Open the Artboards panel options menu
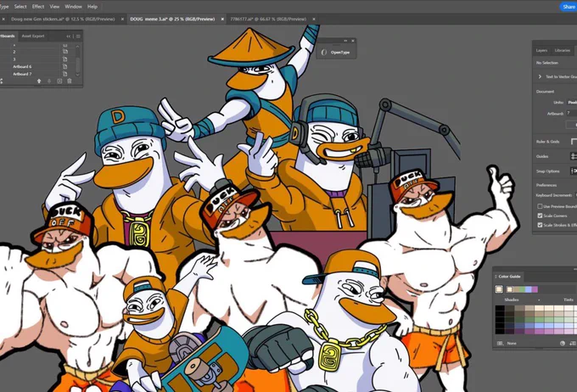 tap(78, 36)
